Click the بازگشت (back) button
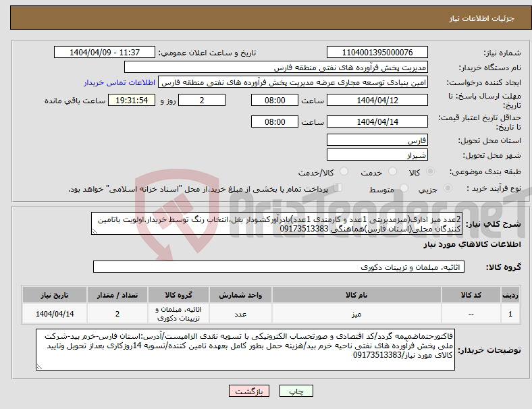This screenshot has width=532, height=409. (249, 391)
